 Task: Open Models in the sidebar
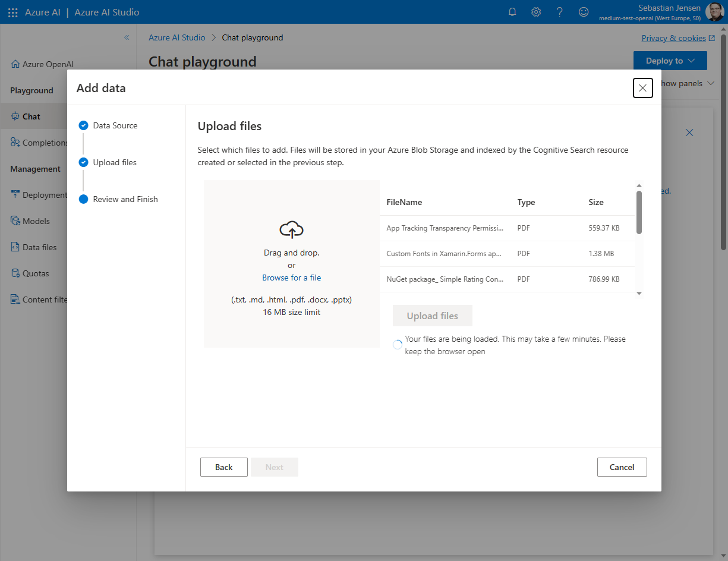36,221
